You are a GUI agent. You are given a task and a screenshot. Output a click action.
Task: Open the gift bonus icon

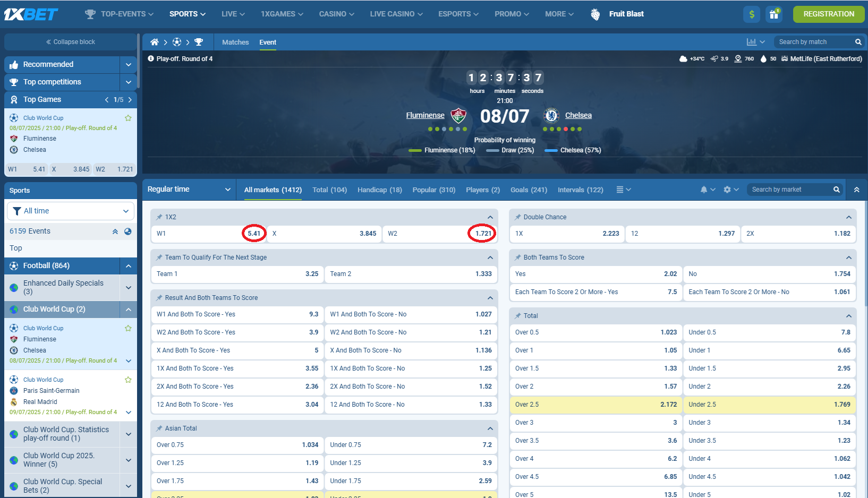pyautogui.click(x=774, y=14)
